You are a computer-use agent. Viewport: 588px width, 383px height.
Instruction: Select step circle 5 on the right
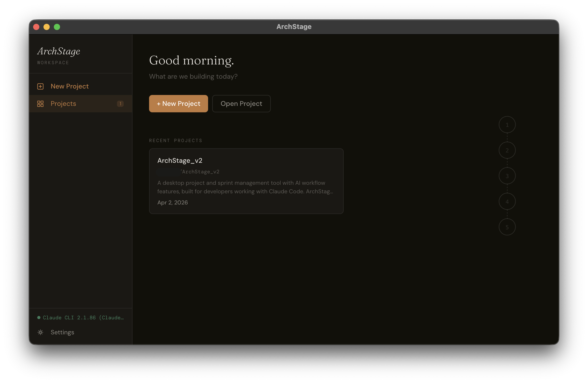[x=507, y=227]
